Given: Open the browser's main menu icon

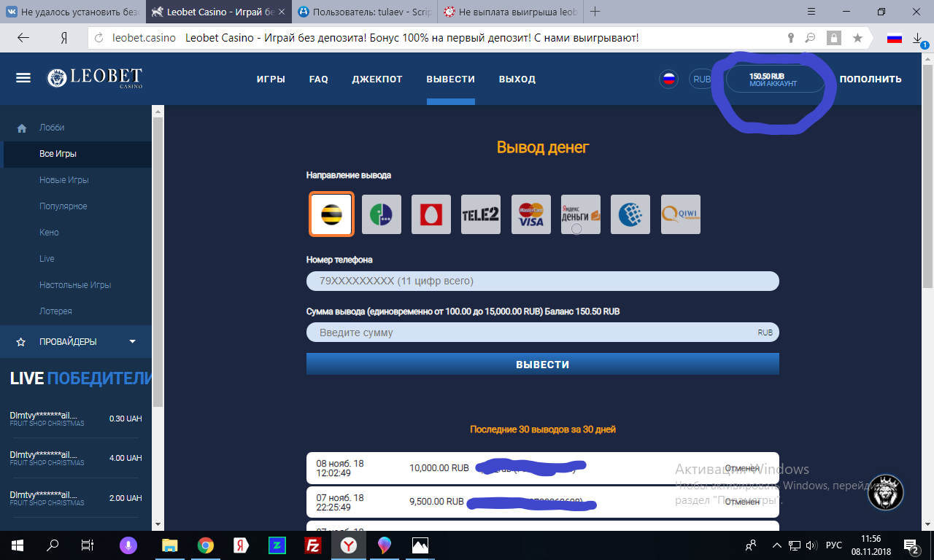Looking at the screenshot, I should pyautogui.click(x=811, y=12).
